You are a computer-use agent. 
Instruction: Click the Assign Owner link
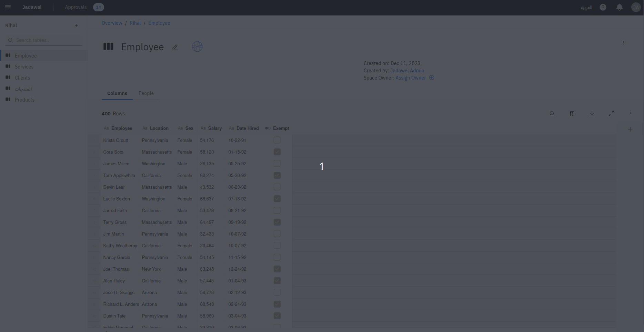tap(410, 78)
